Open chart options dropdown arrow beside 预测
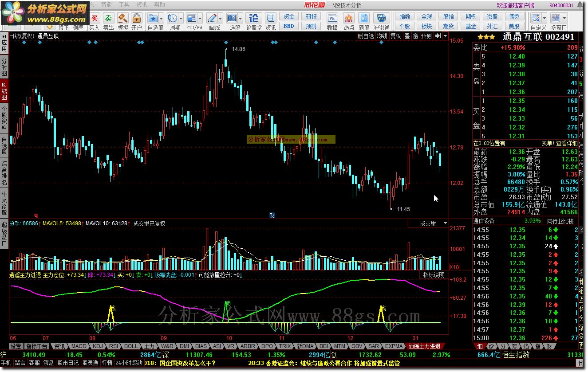The height and width of the screenshot is (372, 588). tap(445, 36)
